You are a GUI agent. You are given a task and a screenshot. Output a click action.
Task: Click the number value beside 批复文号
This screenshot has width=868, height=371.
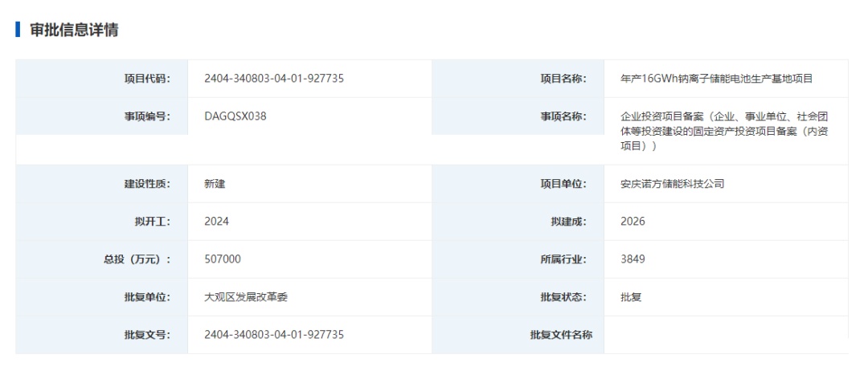tap(274, 335)
